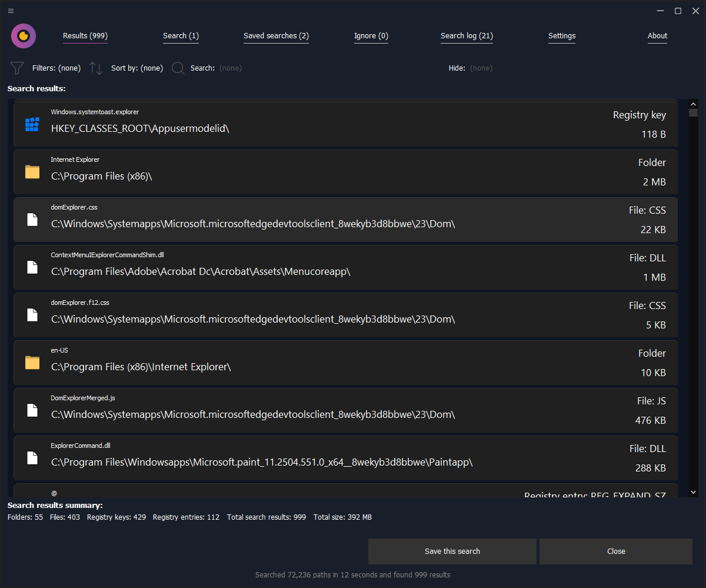Click the Windows.systemtoast.explorer name text

coord(95,112)
